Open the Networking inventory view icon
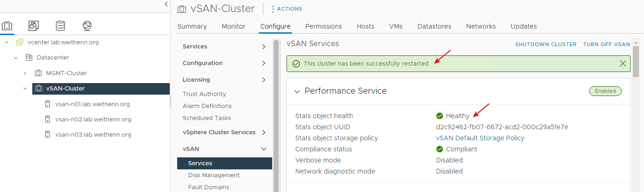 87,26
